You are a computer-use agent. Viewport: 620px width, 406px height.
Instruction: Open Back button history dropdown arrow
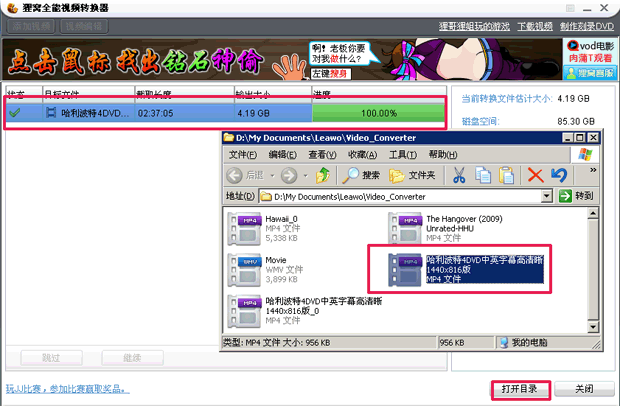(272, 176)
